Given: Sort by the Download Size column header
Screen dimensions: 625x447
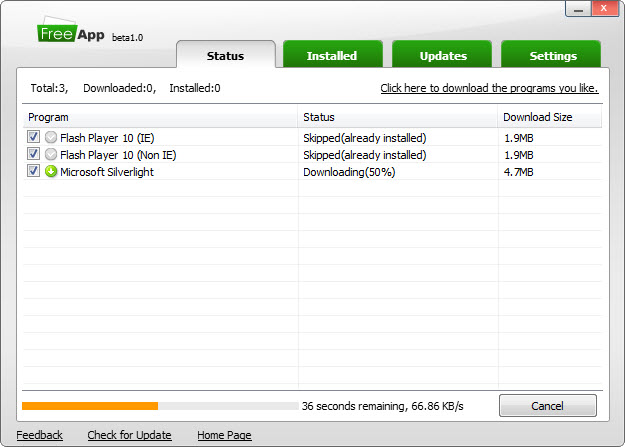Looking at the screenshot, I should (550, 117).
